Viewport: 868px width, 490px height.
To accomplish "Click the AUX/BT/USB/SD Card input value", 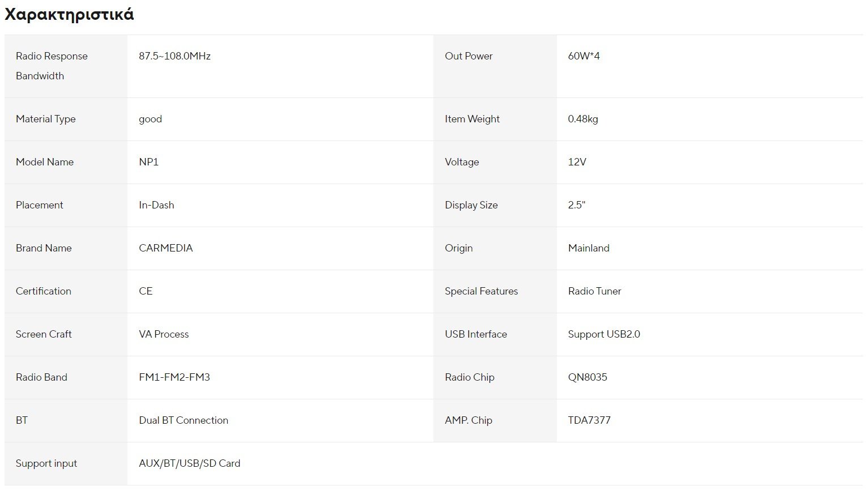I will tap(189, 463).
